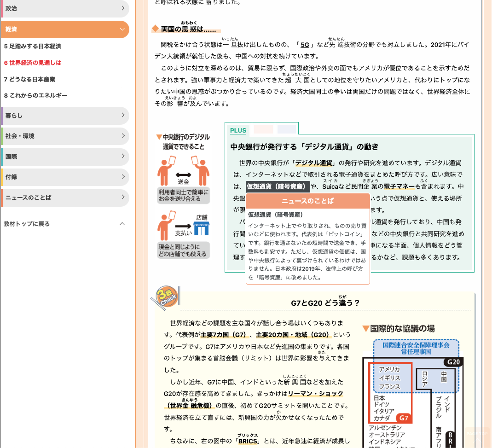Select the pale blue tab next to PLUS
Viewport: 492px width, 448px height.
click(286, 129)
